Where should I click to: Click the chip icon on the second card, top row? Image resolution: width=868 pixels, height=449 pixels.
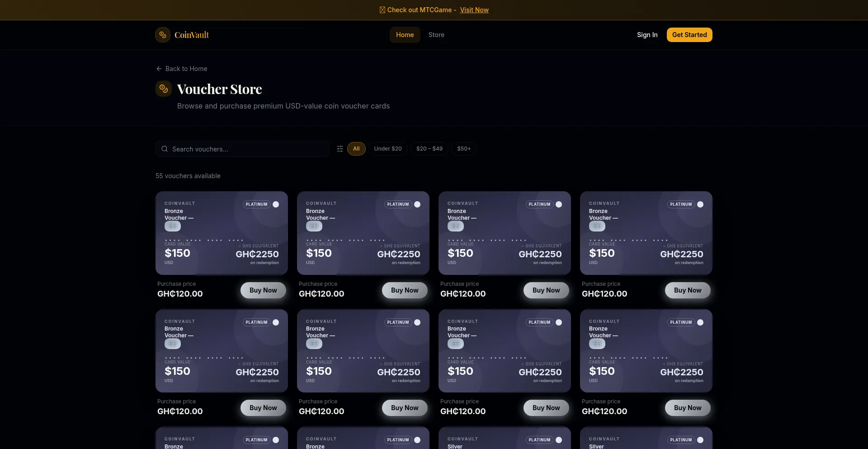(x=314, y=226)
